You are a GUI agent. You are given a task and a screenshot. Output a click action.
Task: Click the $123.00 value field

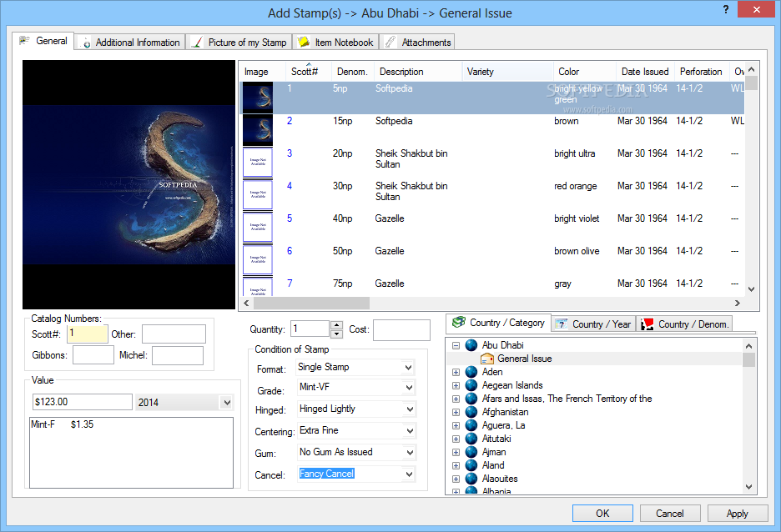click(x=82, y=402)
